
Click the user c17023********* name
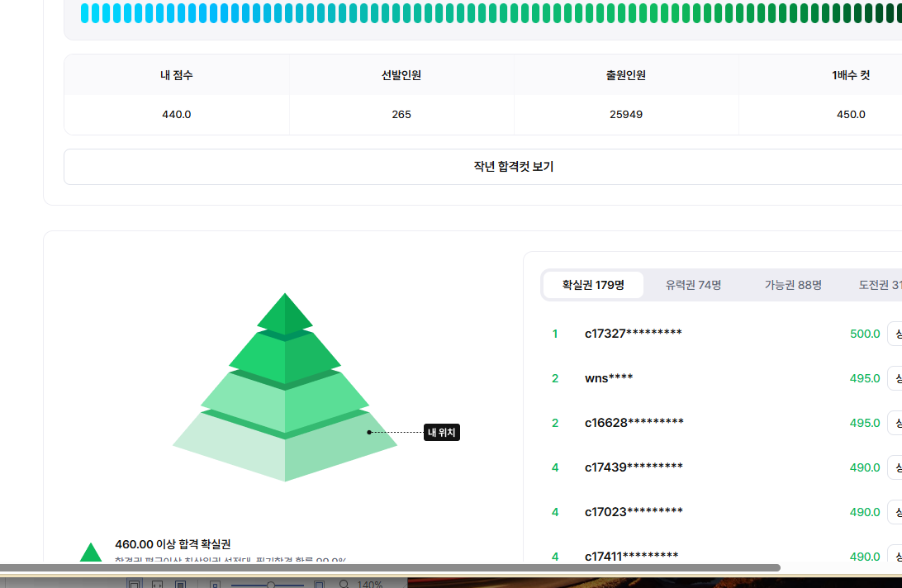click(634, 512)
